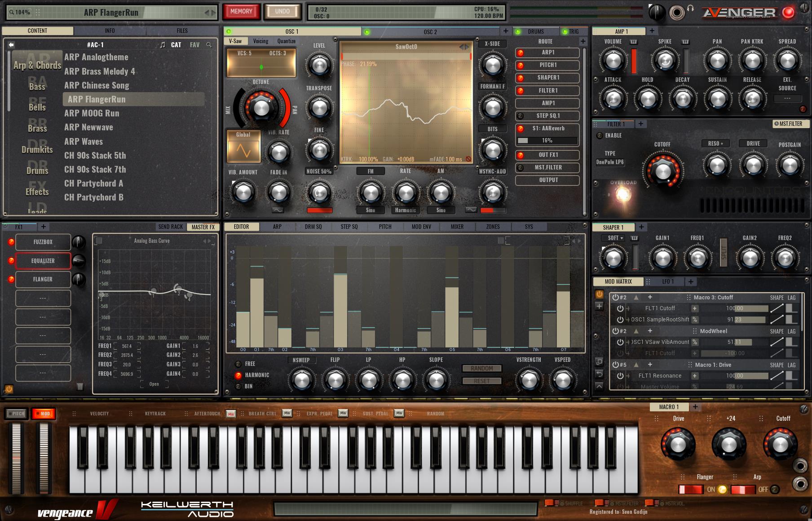This screenshot has height=521, width=812.
Task: Click the S1: AAReverb 16% send slider
Action: coord(547,140)
